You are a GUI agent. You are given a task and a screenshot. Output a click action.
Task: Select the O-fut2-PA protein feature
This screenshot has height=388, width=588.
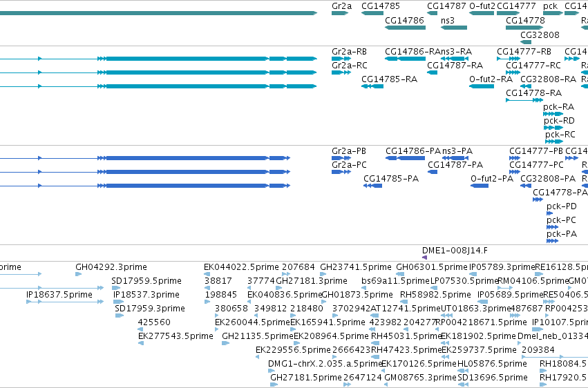[x=480, y=186]
